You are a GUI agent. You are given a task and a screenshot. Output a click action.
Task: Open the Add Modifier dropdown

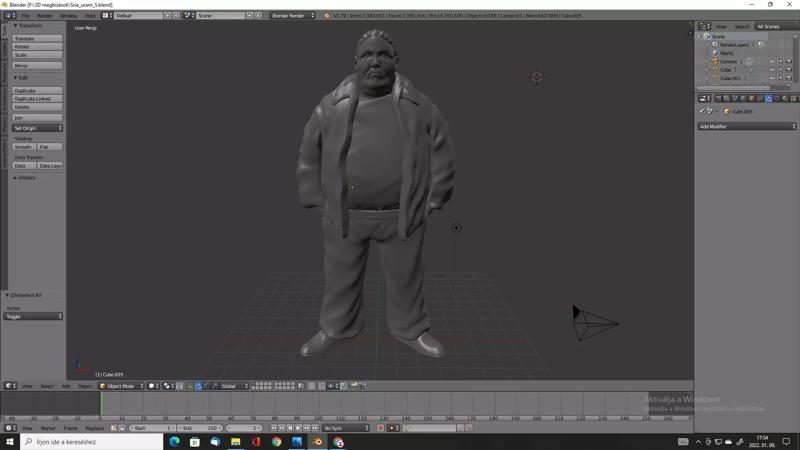pos(747,126)
